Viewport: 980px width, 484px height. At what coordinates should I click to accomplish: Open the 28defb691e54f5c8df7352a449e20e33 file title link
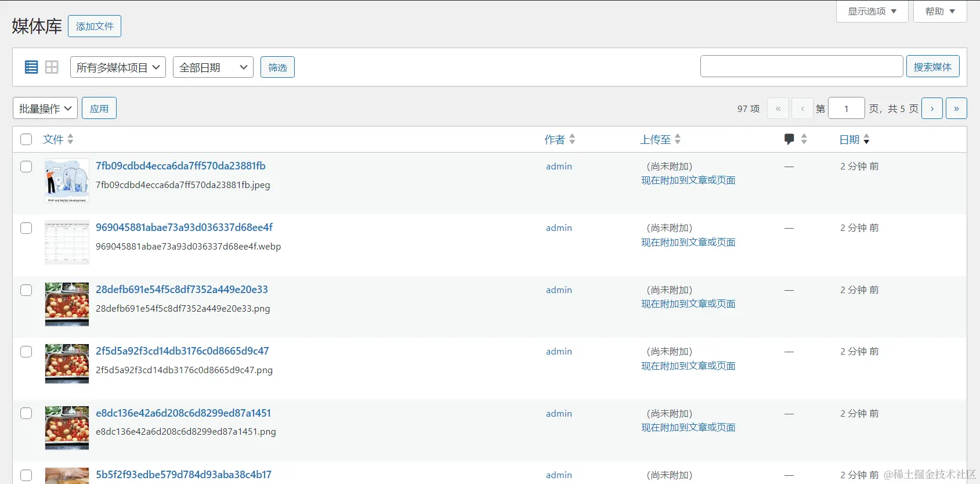coord(182,290)
